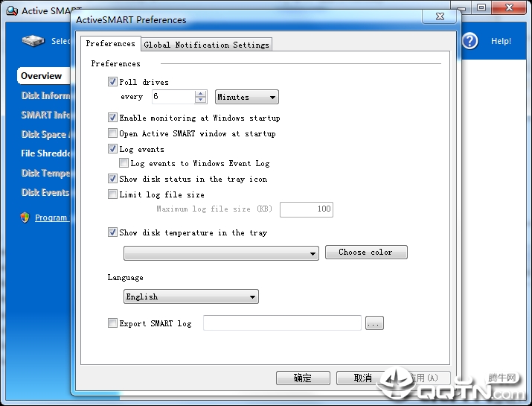Enable Log events to Windows Event Log
Screen dimensions: 532x406
pyautogui.click(x=124, y=163)
